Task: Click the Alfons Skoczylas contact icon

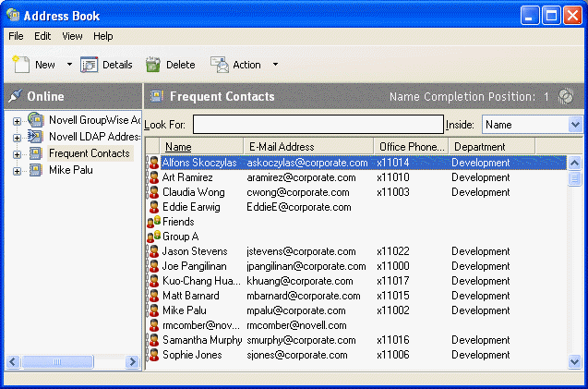Action: pyautogui.click(x=154, y=163)
